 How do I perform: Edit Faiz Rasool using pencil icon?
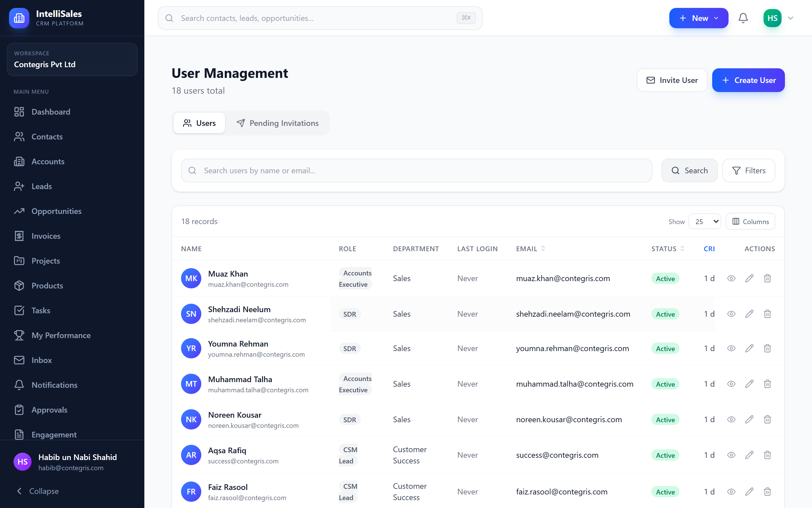(749, 492)
